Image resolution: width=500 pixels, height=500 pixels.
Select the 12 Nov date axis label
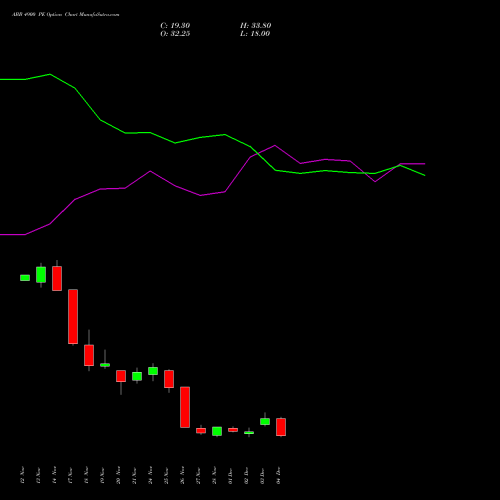pos(22,475)
